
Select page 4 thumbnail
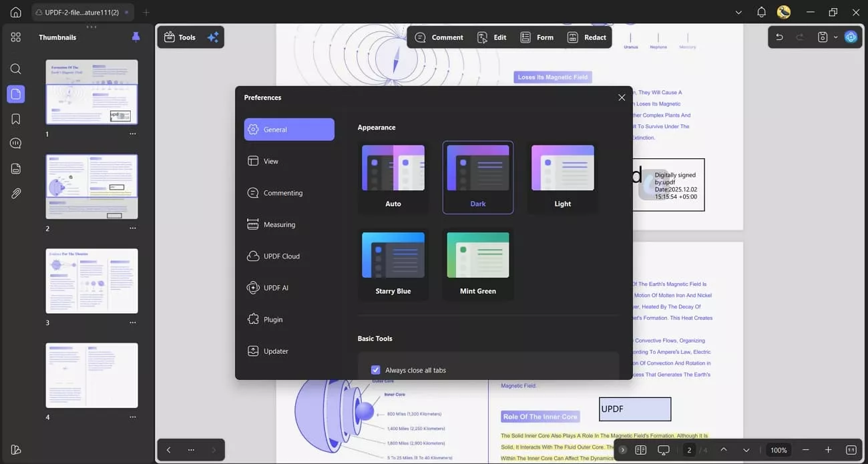pos(91,375)
